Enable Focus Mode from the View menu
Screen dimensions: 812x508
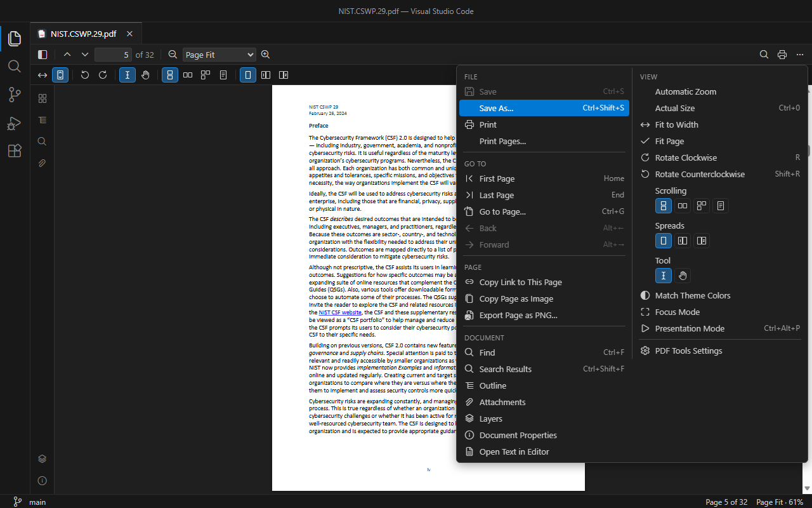tap(721, 312)
